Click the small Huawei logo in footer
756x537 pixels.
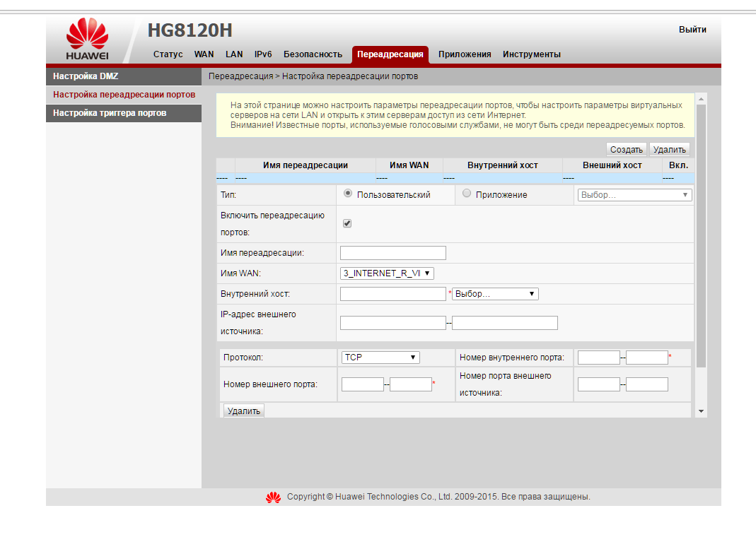coord(274,497)
